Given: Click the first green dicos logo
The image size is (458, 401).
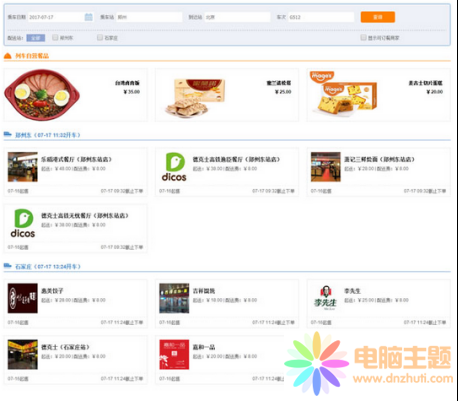Looking at the screenshot, I should coord(174,167).
